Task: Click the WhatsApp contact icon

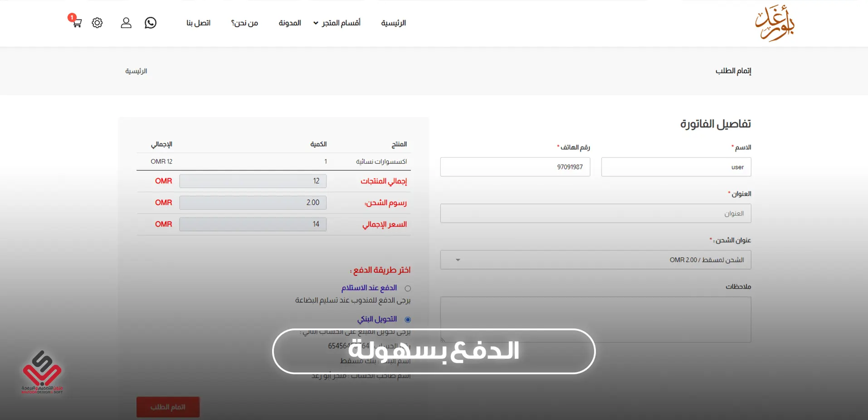Action: coord(151,23)
